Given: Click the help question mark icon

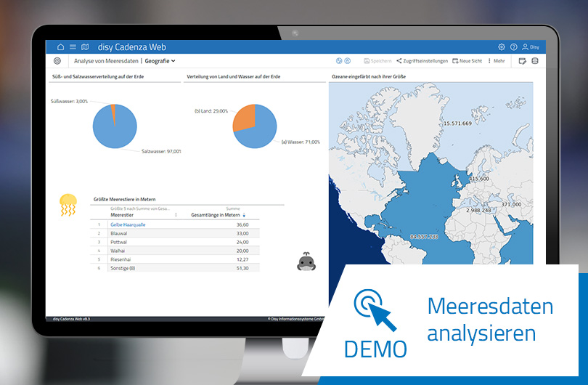Looking at the screenshot, I should [x=514, y=46].
